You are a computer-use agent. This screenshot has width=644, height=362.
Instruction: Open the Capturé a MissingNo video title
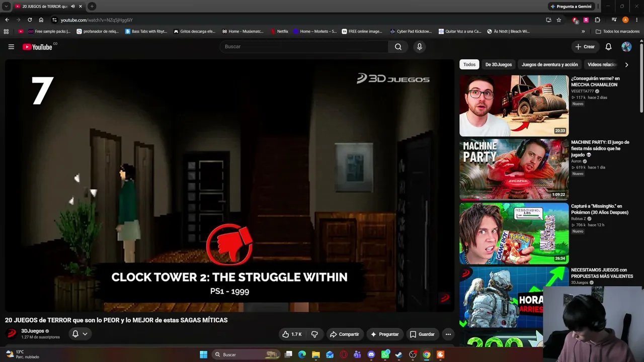pyautogui.click(x=600, y=209)
